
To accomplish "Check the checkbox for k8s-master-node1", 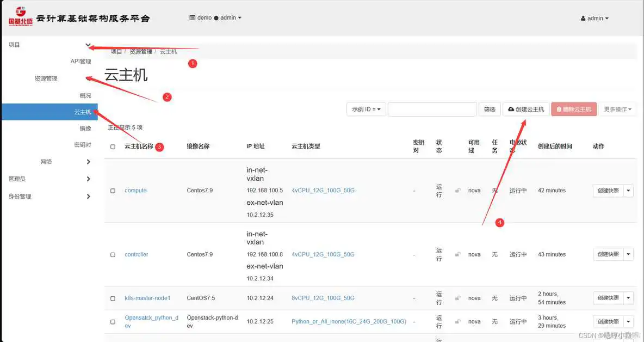I will coord(113,298).
